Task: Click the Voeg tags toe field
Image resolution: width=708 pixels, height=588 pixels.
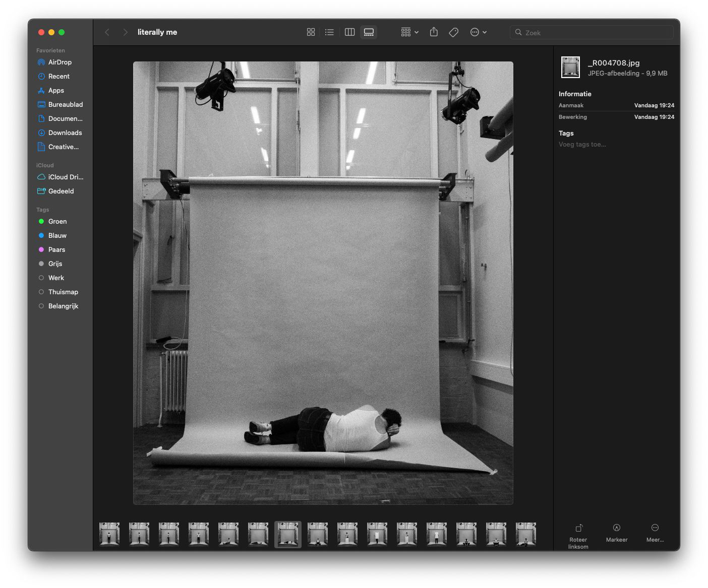Action: pos(582,145)
